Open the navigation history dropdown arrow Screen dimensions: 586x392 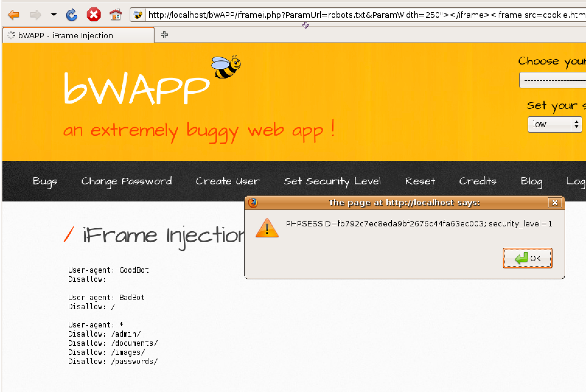point(54,15)
